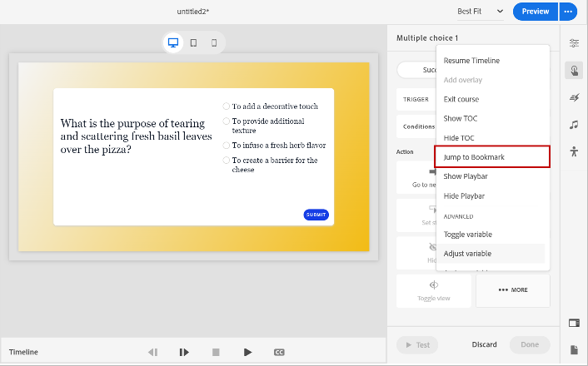Click the Preview button
This screenshot has height=366, width=588.
(536, 12)
